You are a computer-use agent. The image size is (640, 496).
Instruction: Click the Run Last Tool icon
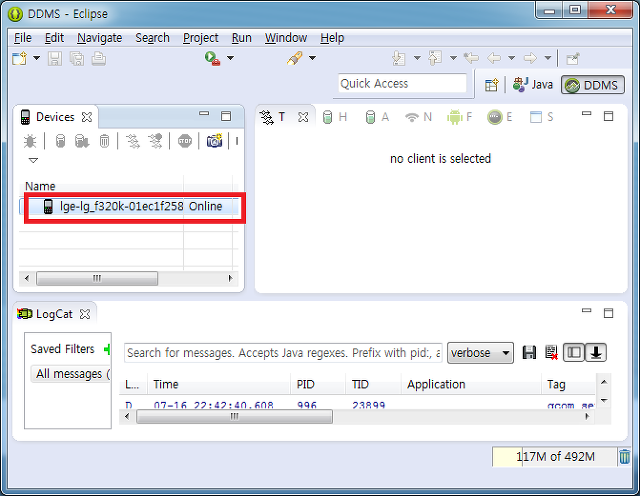(212, 58)
